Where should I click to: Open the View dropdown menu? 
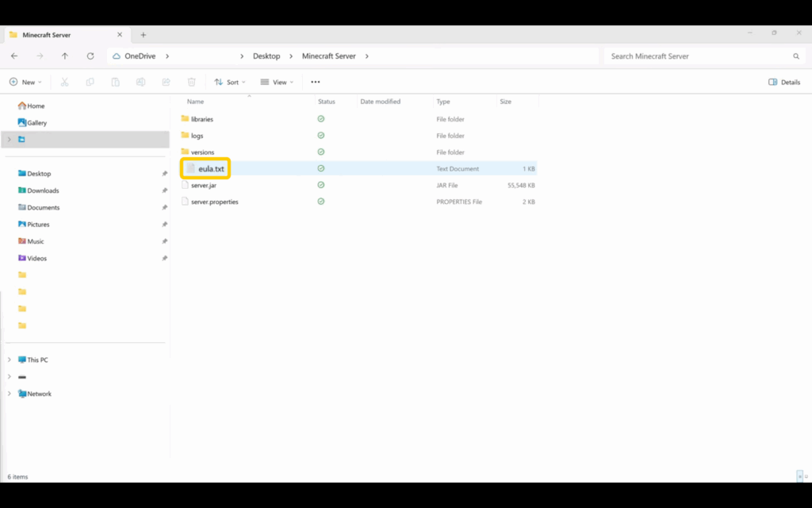pos(277,82)
